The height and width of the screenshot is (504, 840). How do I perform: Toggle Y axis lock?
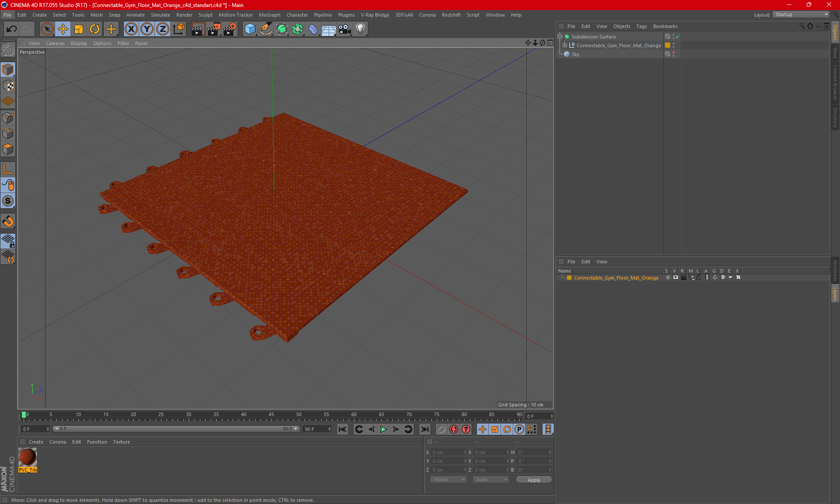pos(147,29)
